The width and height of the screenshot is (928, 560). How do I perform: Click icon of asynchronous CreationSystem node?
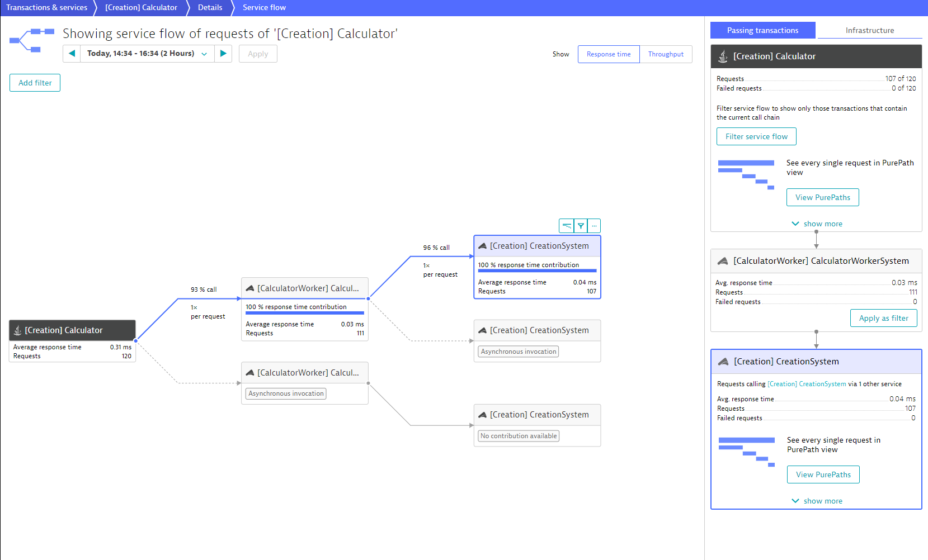(483, 330)
